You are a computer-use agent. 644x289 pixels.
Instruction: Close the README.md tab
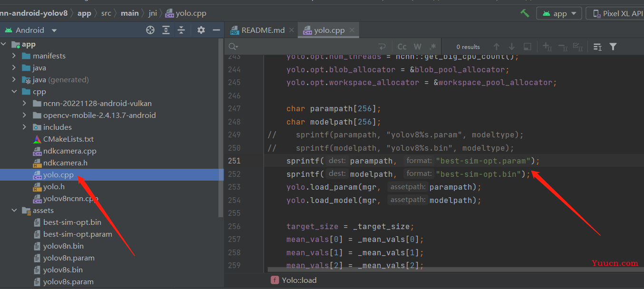pyautogui.click(x=292, y=30)
